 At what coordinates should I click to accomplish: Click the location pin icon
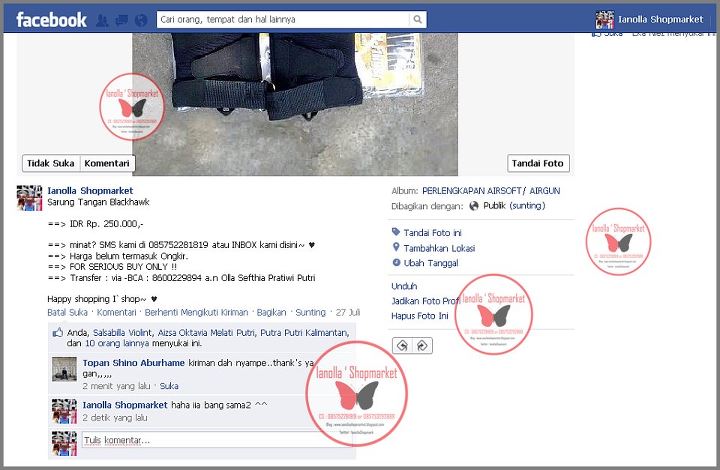pos(396,247)
